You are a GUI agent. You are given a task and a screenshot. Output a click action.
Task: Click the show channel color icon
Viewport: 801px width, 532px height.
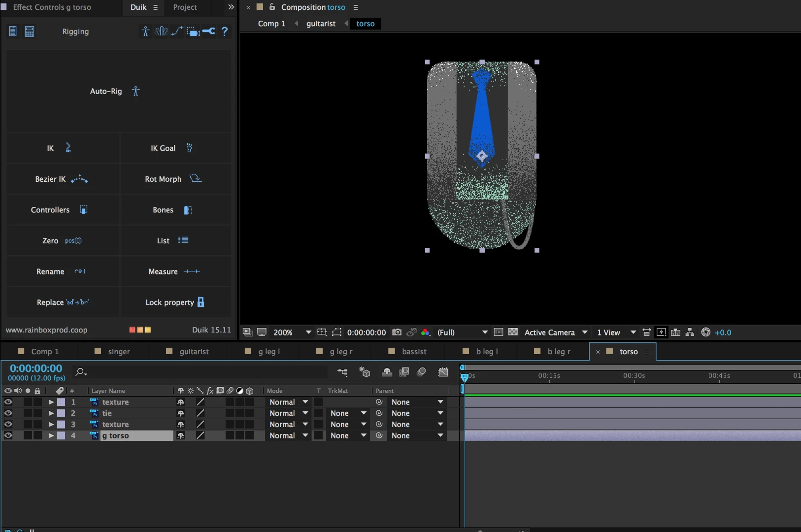[x=426, y=332]
